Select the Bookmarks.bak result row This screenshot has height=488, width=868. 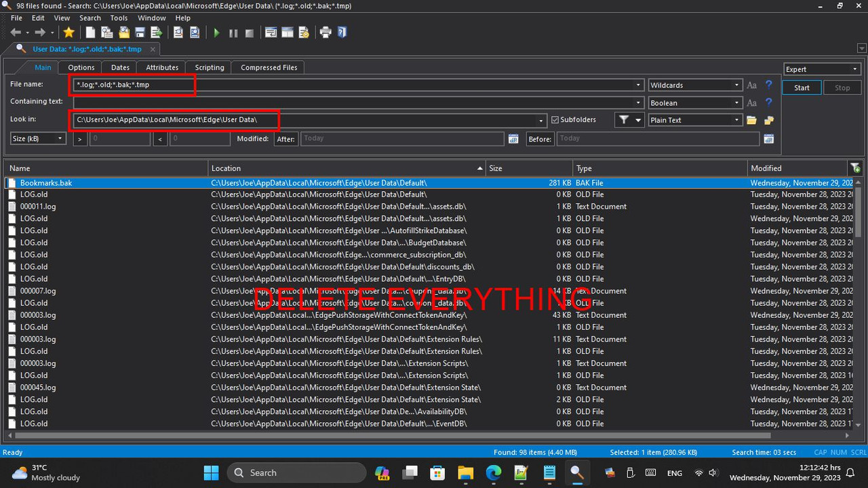pos(428,183)
